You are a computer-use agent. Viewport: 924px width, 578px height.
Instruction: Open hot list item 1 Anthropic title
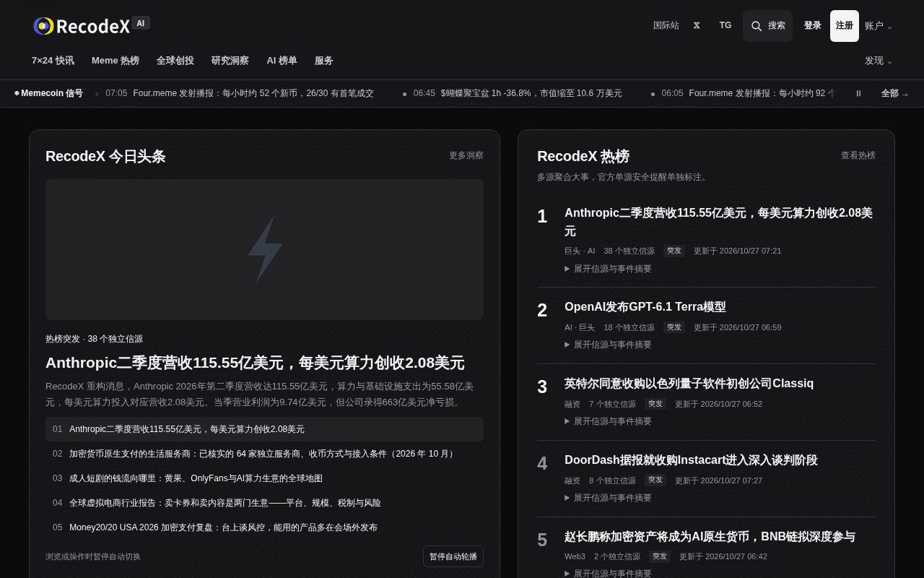coord(718,222)
